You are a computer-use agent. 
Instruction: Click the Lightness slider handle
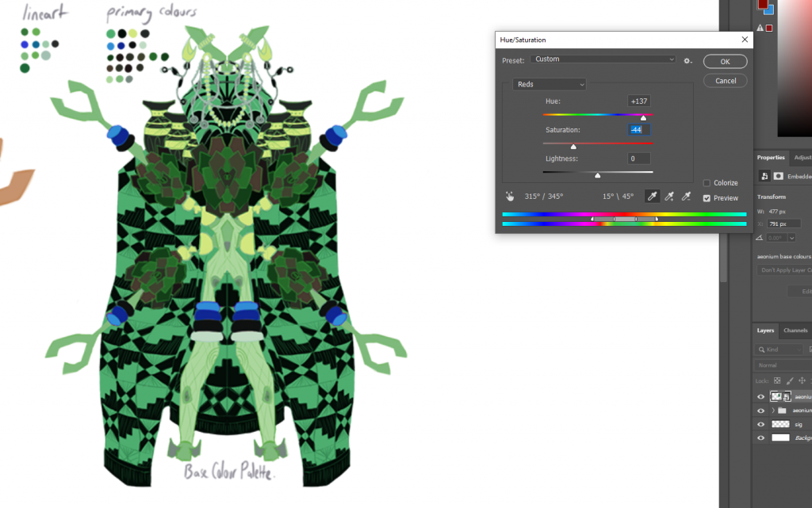point(598,175)
